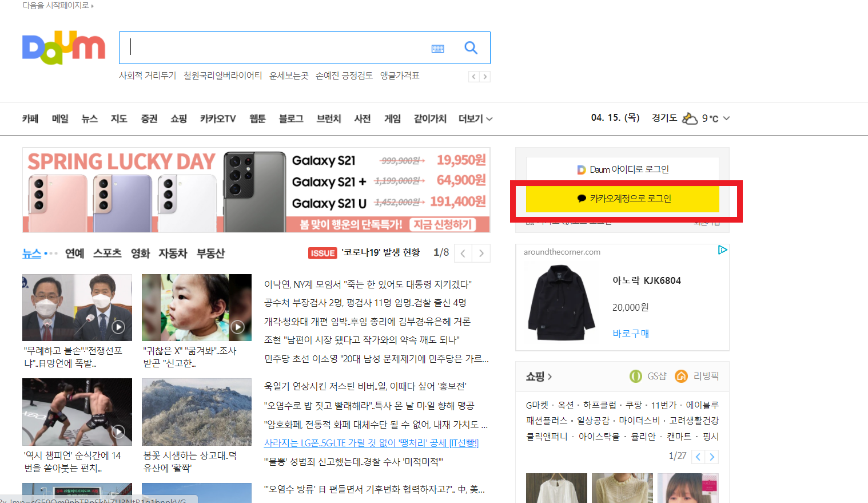Expand the weather region dropdown arrow
The image size is (868, 503).
click(726, 118)
